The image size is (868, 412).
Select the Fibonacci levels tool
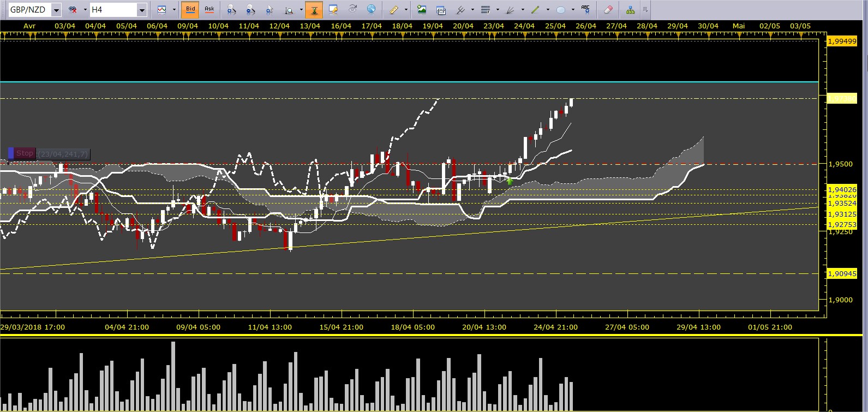[486, 9]
